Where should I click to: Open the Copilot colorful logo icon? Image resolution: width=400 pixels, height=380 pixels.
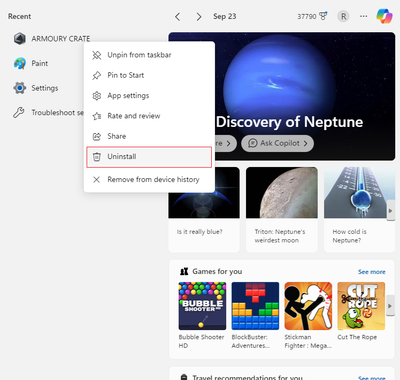click(x=384, y=16)
